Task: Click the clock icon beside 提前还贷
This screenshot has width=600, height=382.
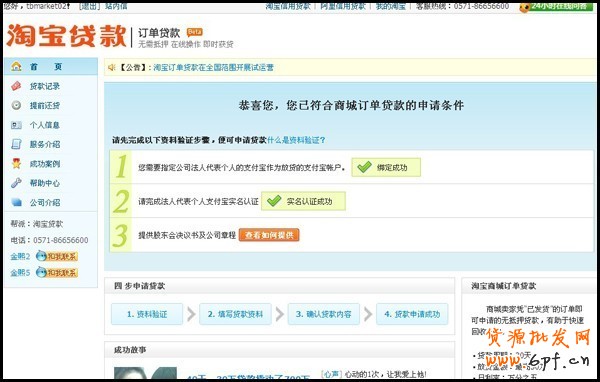Action: click(16, 105)
